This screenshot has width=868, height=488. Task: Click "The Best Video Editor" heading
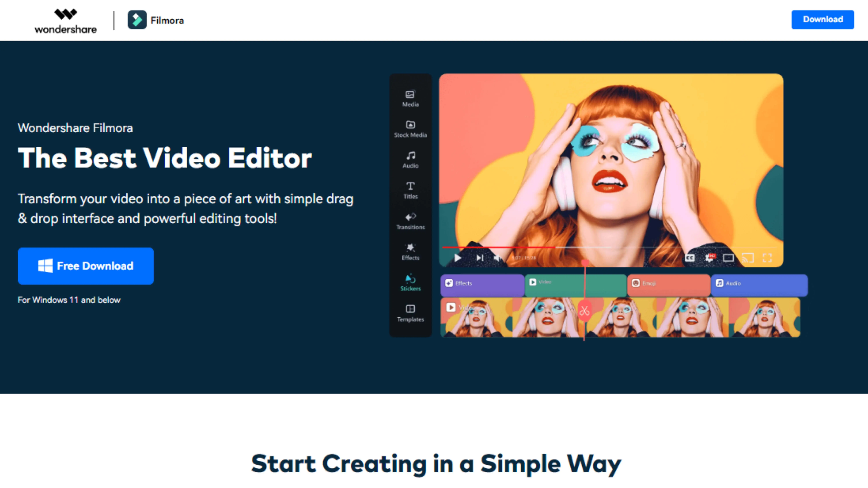(x=165, y=158)
